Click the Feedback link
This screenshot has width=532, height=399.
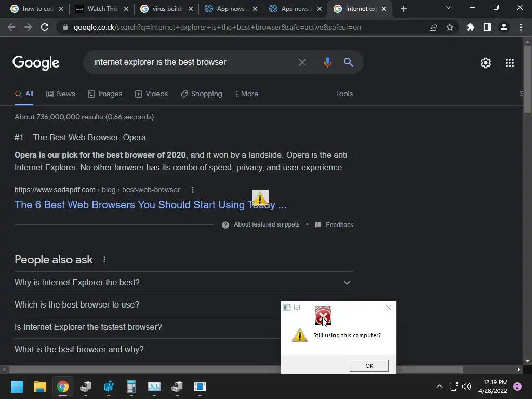pyautogui.click(x=334, y=224)
